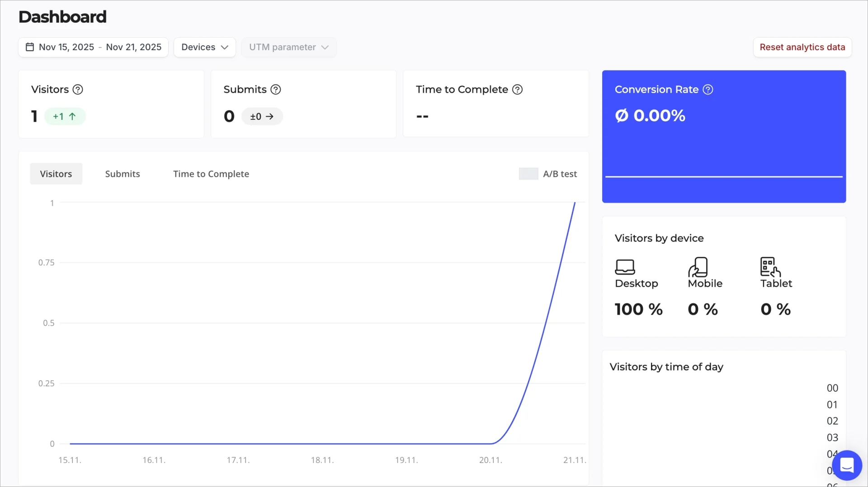Open the Nov 15 - Nov 21 date selector
The height and width of the screenshot is (487, 868).
pos(100,47)
